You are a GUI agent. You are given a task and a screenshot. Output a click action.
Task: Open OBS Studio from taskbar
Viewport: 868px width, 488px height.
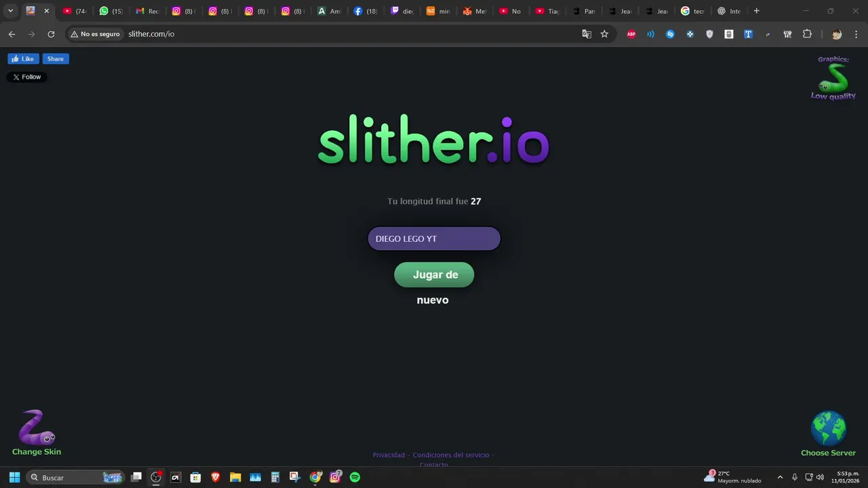(156, 477)
